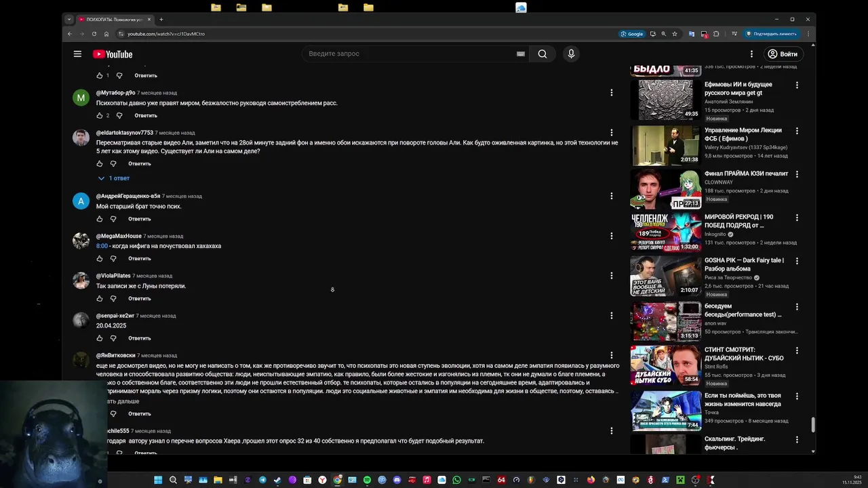This screenshot has height=488, width=868.
Task: Like the comment by @Мутабор-д9о
Action: pos(100,115)
